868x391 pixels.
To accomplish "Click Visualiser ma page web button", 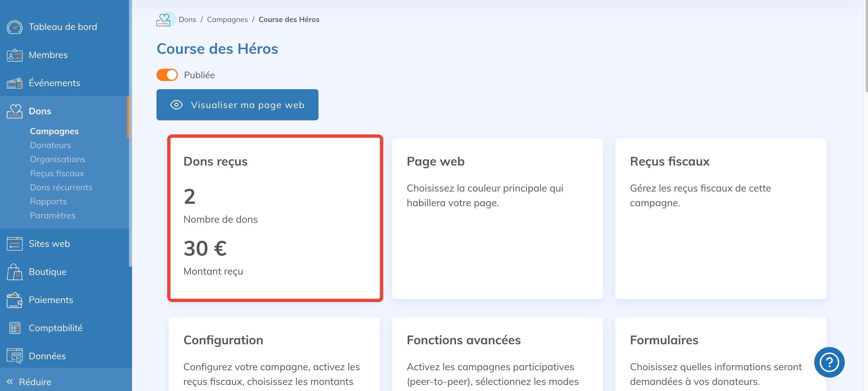I will 237,105.
